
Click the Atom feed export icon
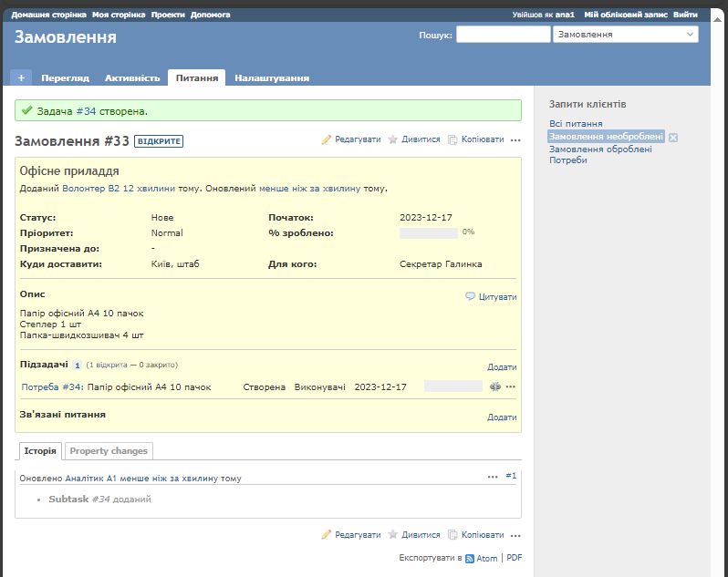click(470, 558)
